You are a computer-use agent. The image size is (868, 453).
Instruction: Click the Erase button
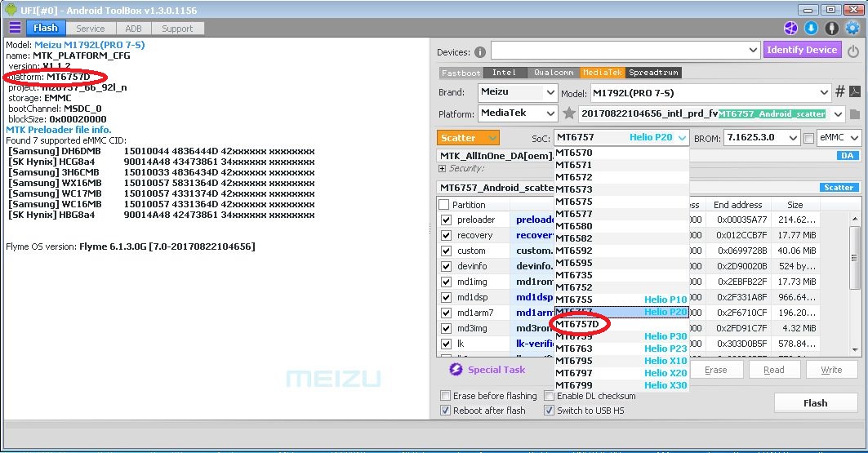click(716, 370)
